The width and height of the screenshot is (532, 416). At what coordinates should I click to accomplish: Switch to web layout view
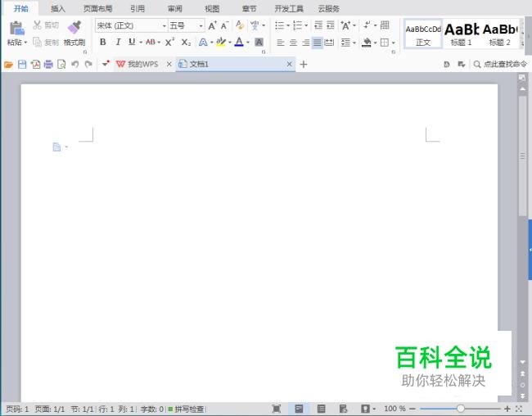pyautogui.click(x=343, y=409)
